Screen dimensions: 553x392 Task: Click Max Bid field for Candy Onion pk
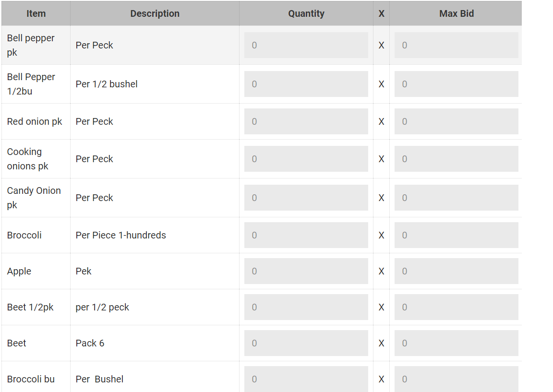click(456, 198)
